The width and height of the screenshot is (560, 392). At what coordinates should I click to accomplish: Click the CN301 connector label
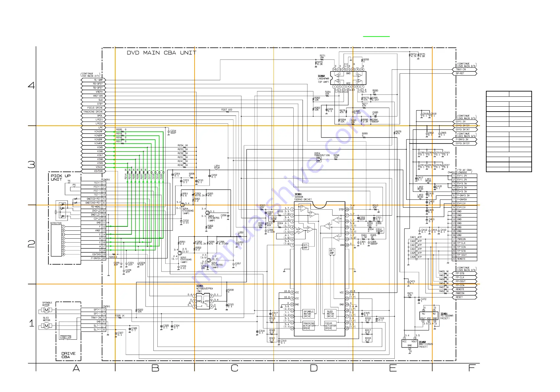[x=106, y=306]
